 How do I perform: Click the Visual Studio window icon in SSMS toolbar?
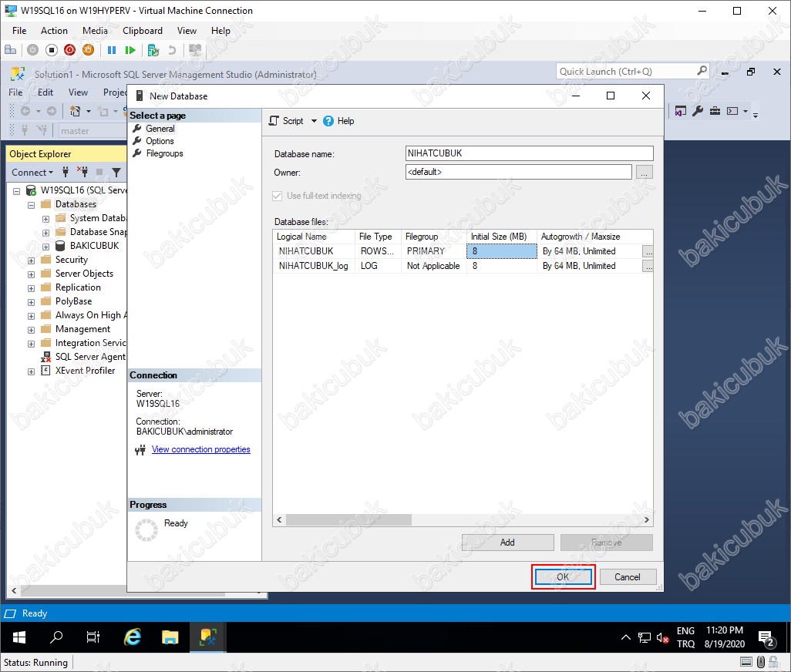pos(681,111)
